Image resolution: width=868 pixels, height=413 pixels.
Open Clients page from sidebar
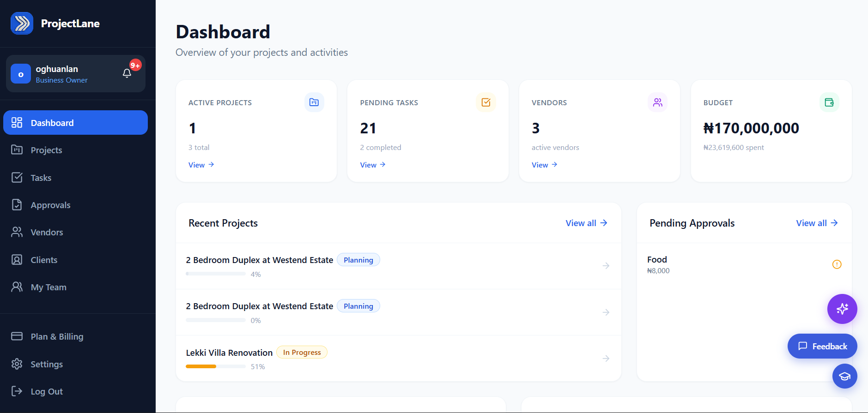(x=75, y=260)
